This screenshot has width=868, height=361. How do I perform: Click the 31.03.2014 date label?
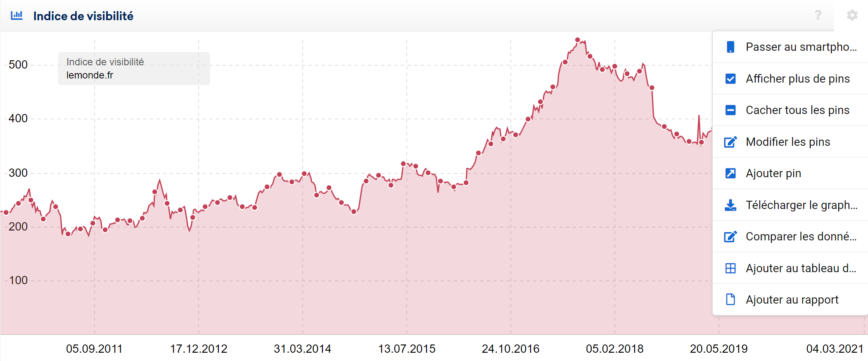(x=302, y=349)
